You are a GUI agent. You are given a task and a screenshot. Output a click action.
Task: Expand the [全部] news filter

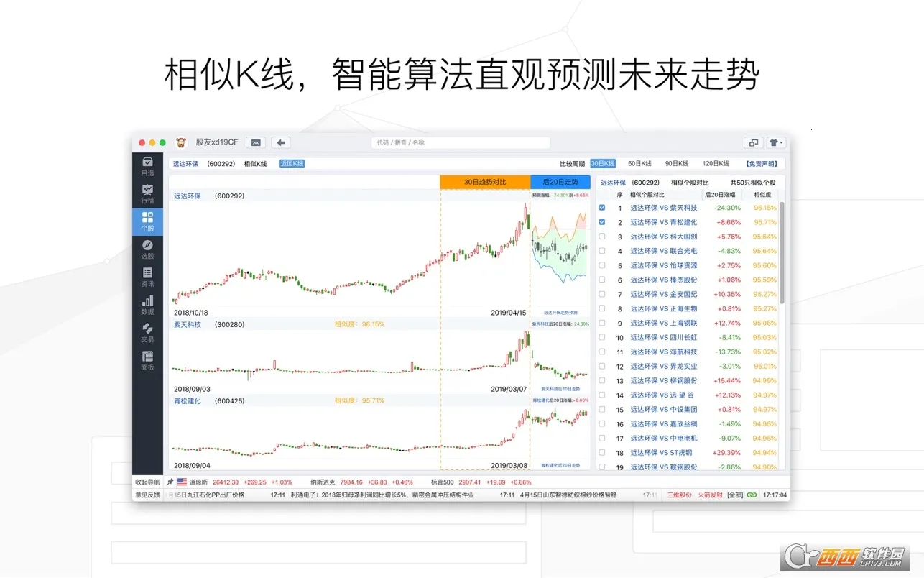(734, 495)
